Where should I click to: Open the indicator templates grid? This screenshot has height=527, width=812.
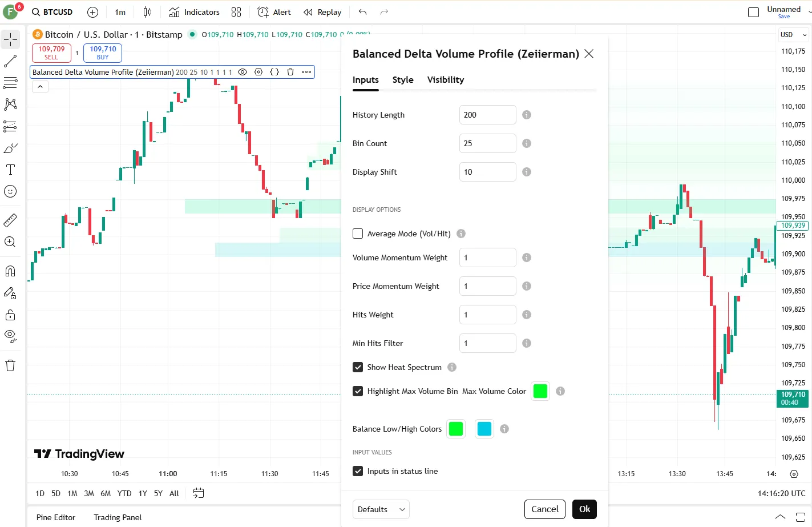pos(236,12)
